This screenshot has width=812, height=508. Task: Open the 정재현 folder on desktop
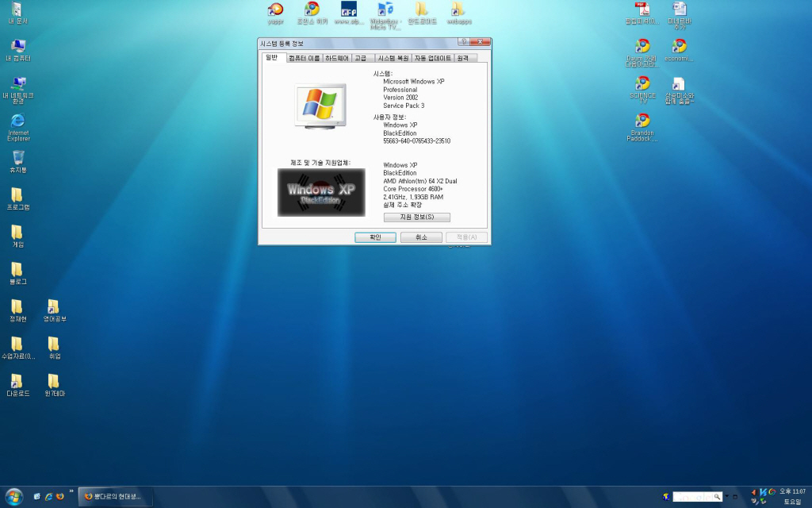click(18, 311)
